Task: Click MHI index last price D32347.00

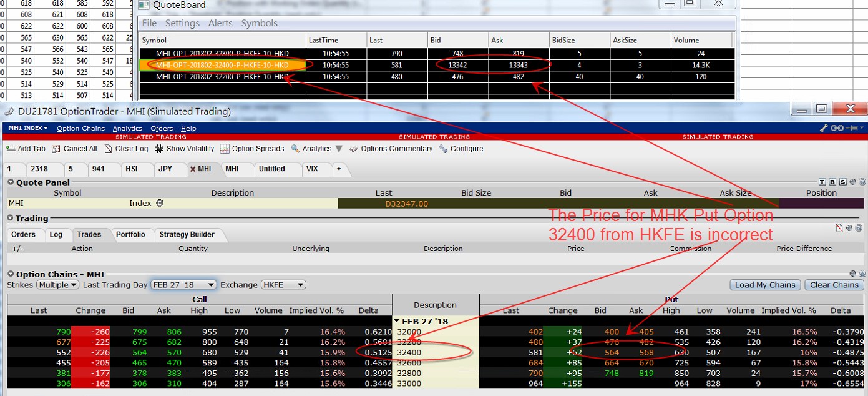Action: click(x=407, y=204)
